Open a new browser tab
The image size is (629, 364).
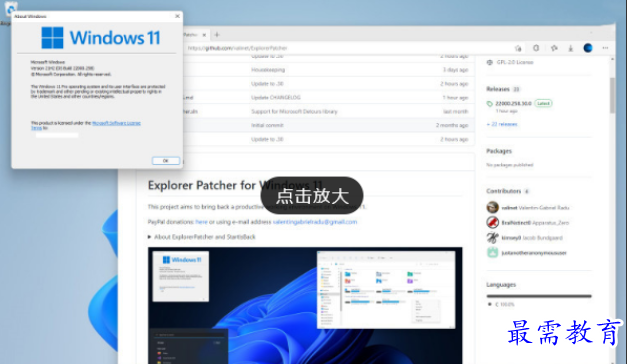217,35
